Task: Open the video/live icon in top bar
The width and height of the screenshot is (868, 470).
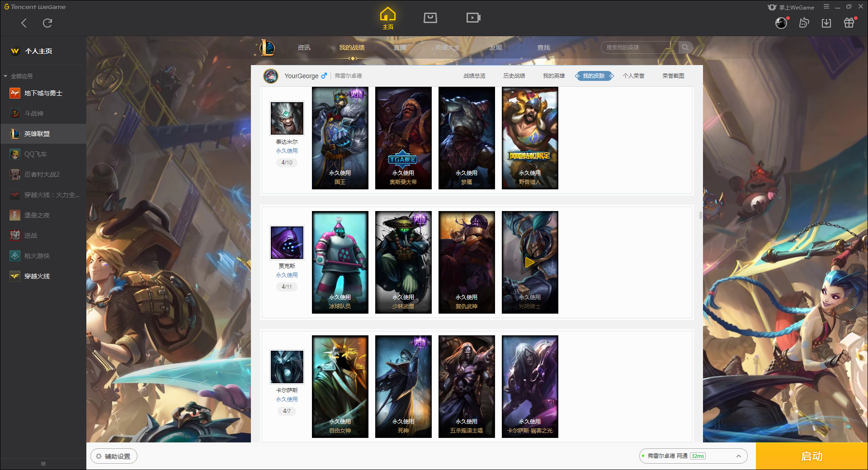Action: 473,18
